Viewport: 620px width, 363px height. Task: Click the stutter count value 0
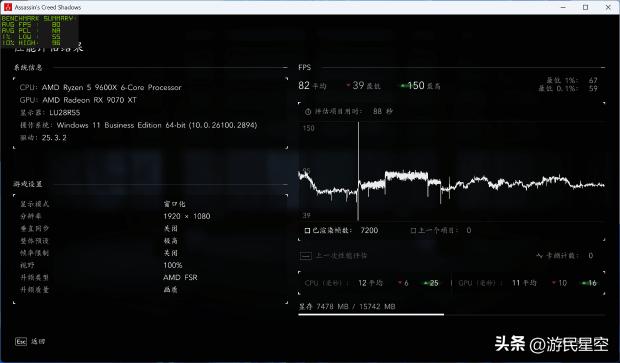590,256
